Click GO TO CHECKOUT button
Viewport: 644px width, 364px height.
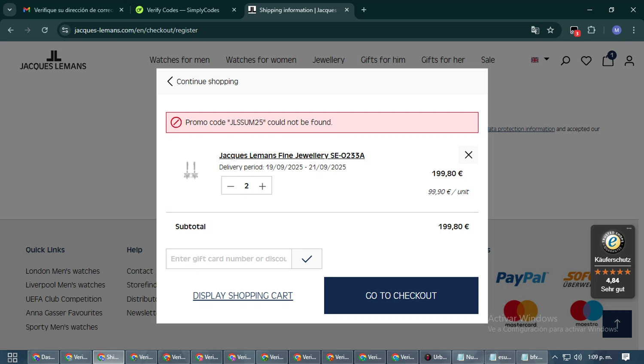tap(401, 296)
